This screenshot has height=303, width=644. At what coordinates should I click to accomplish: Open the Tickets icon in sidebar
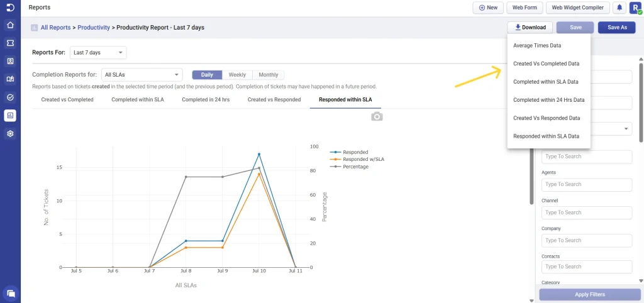[x=10, y=43]
